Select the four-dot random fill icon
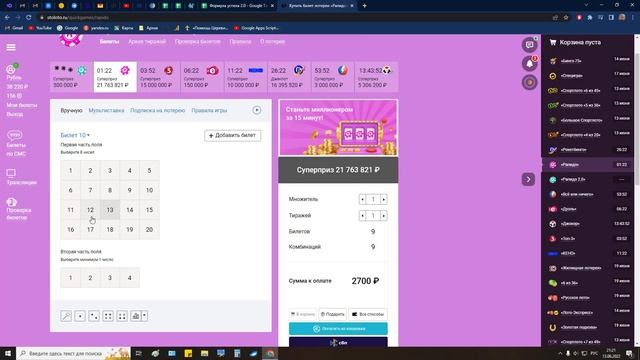 (x=108, y=316)
